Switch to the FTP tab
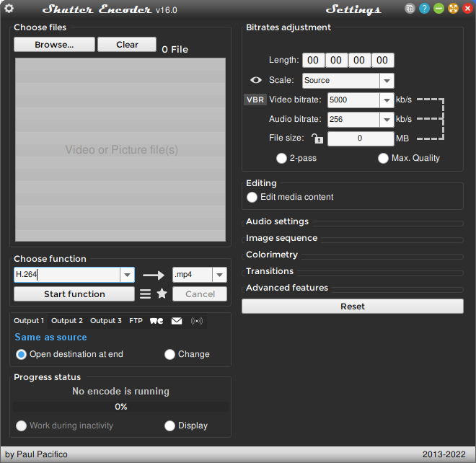476x463 pixels. [x=136, y=321]
